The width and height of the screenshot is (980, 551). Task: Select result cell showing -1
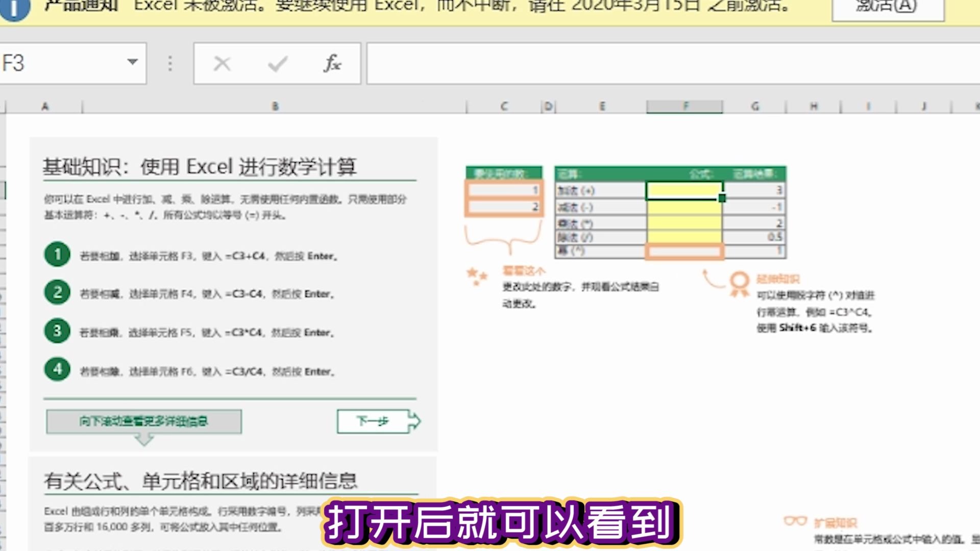click(754, 207)
